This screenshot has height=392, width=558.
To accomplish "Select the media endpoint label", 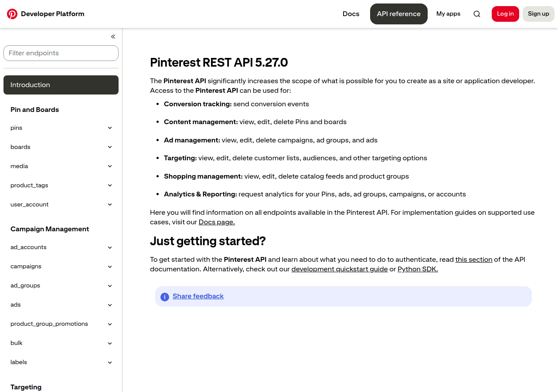I will pyautogui.click(x=19, y=166).
